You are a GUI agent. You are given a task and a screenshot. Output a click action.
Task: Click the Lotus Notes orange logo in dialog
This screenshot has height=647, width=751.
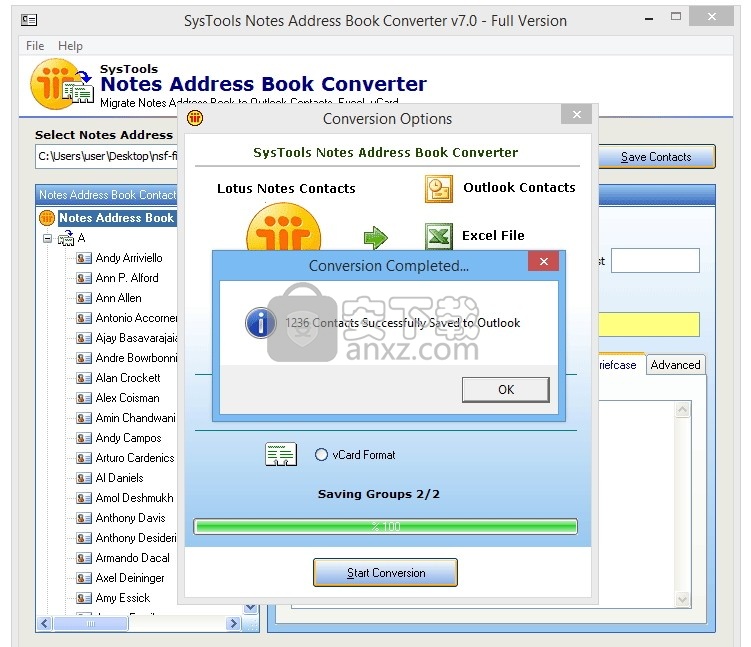coord(284,227)
